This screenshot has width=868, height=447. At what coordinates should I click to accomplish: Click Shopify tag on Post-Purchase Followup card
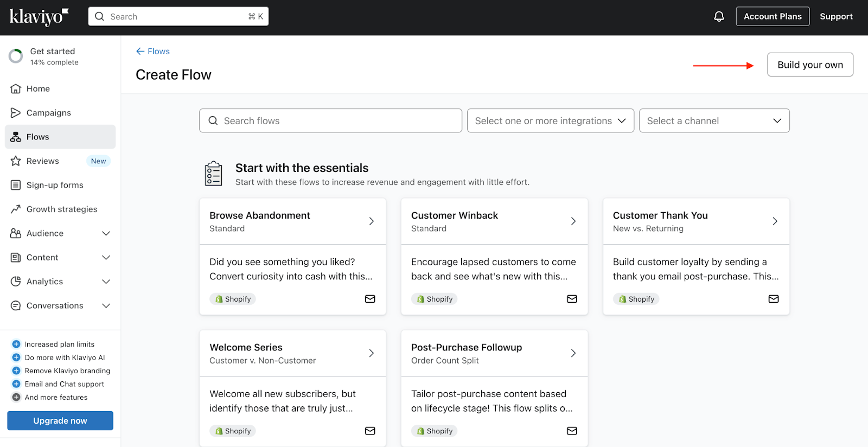(435, 431)
